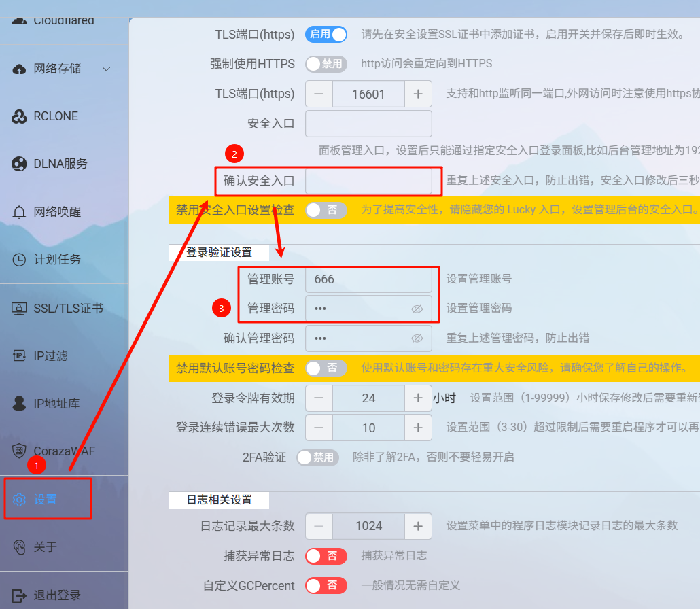Image resolution: width=700 pixels, height=609 pixels.
Task: Toggle the 捕获异常日志 switch
Action: [x=326, y=556]
